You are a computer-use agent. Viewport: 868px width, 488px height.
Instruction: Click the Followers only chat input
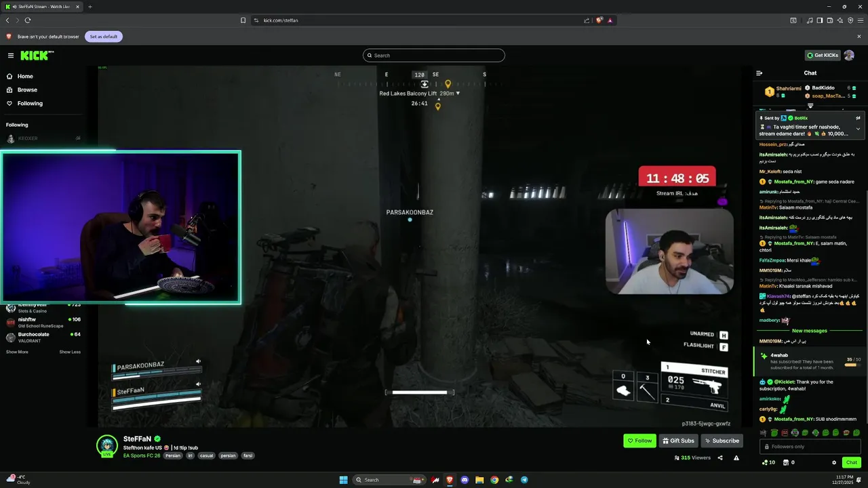tap(810, 447)
